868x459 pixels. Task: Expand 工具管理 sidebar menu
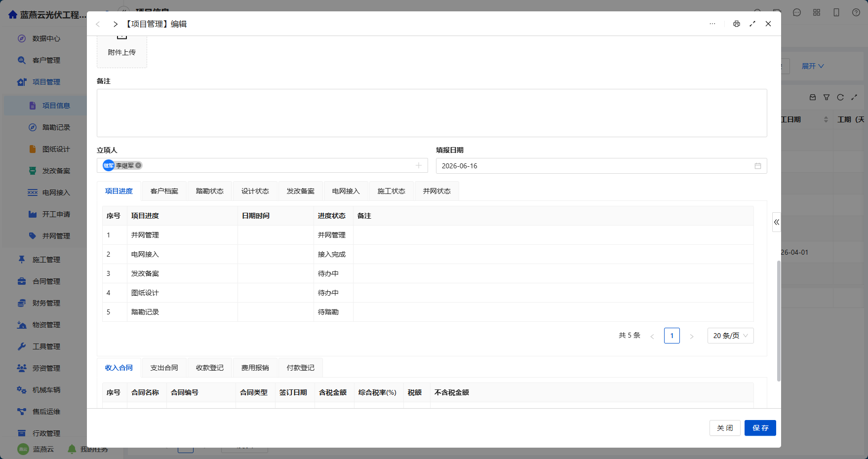tap(46, 346)
